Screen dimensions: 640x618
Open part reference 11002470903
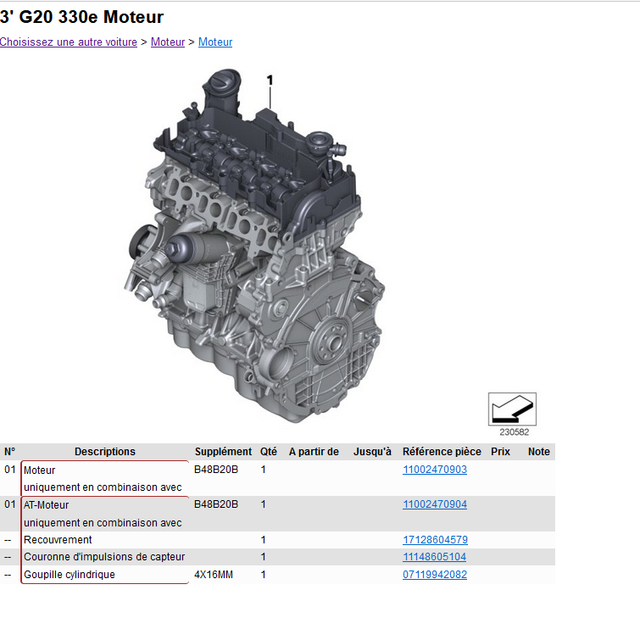coord(435,469)
